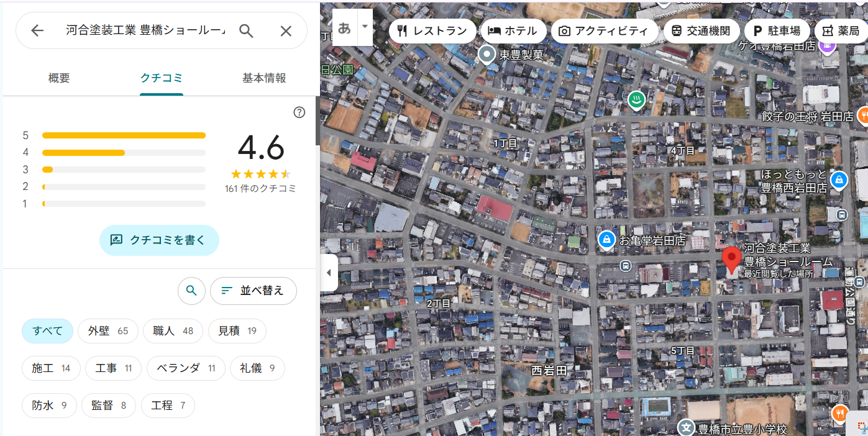Go back with the left arrow icon
Screen dimensions: 868x436
tap(37, 31)
